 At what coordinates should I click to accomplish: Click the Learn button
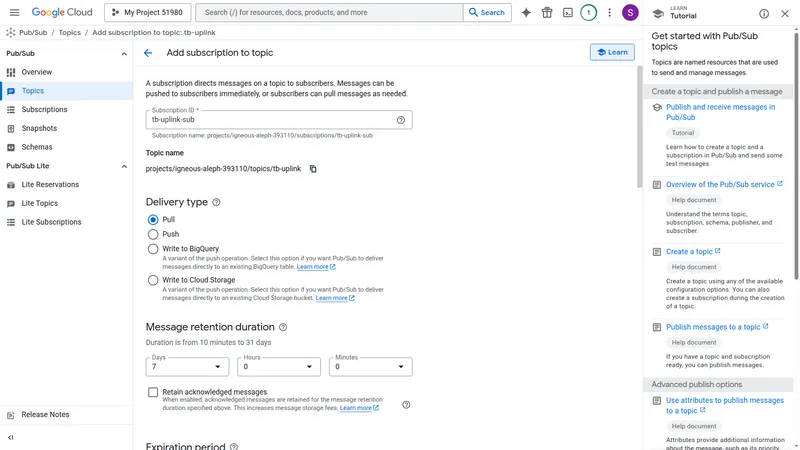pos(612,52)
